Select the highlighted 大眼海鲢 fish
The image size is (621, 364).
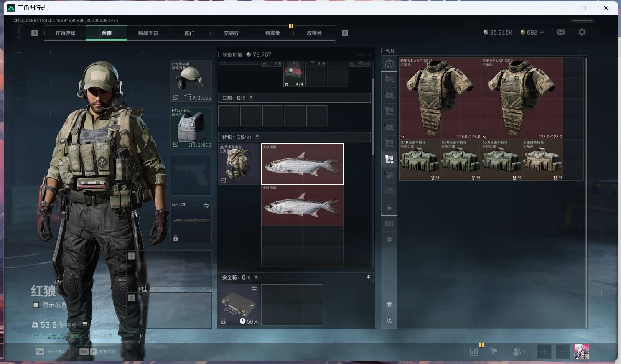coord(302,164)
